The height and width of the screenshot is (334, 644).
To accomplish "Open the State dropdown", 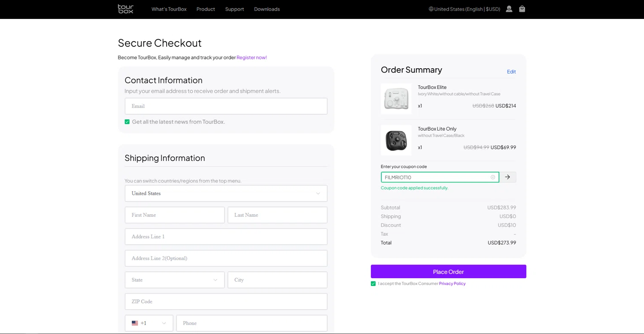I will (x=175, y=280).
